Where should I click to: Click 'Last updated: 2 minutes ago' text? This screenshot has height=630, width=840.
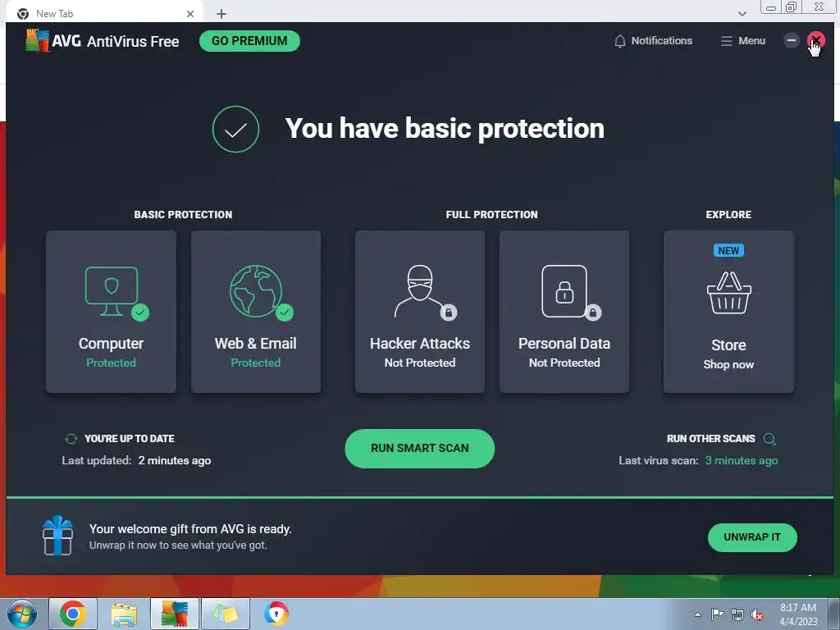tap(136, 461)
